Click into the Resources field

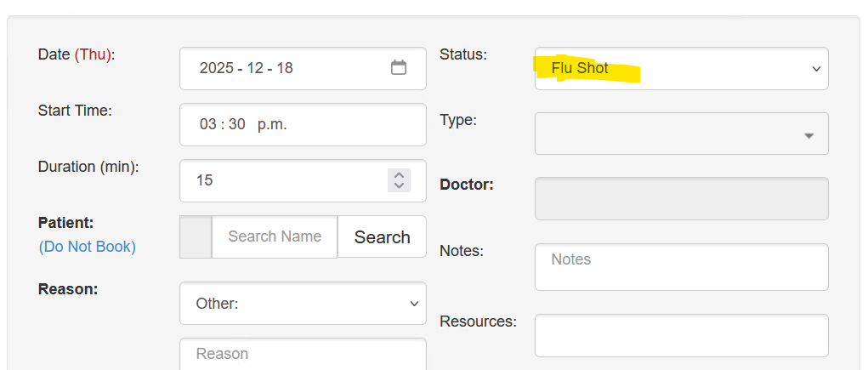(681, 335)
